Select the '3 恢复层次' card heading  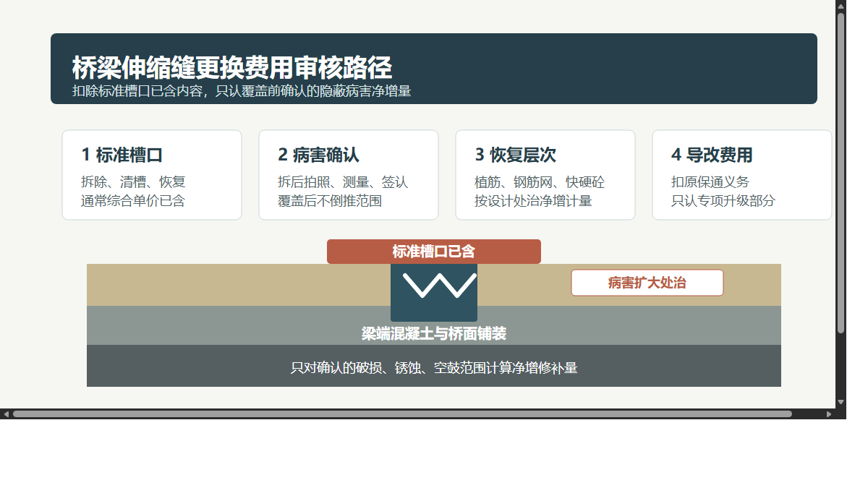pos(515,155)
